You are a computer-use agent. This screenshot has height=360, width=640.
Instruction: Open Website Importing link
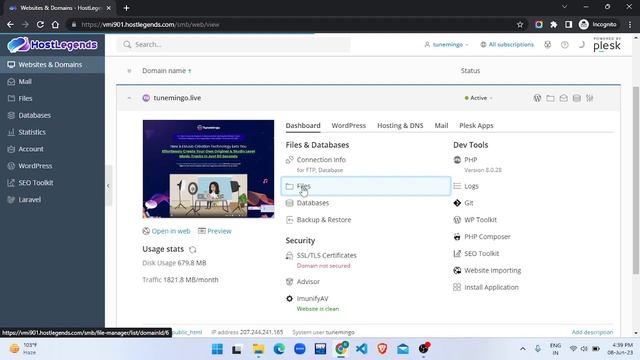point(493,271)
